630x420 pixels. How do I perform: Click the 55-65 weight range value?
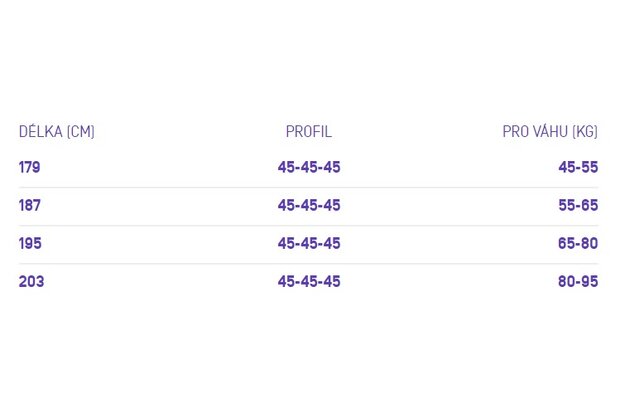point(578,205)
